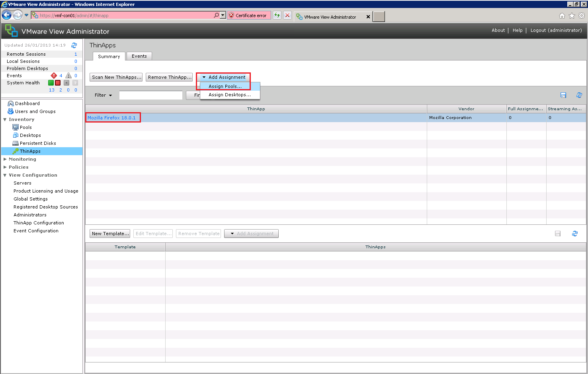Refresh the templates list via lower refresh icon
This screenshot has height=374, width=588.
(575, 234)
